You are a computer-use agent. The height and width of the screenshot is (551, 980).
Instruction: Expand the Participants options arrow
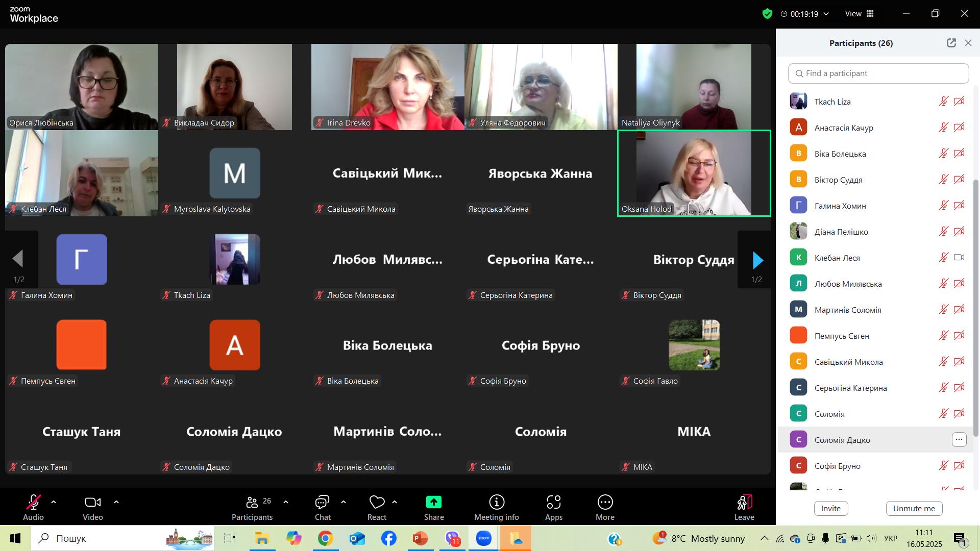click(286, 502)
